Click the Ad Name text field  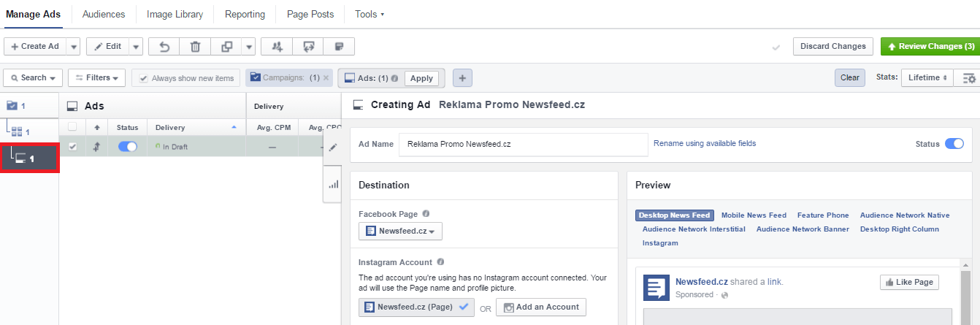[x=523, y=144]
